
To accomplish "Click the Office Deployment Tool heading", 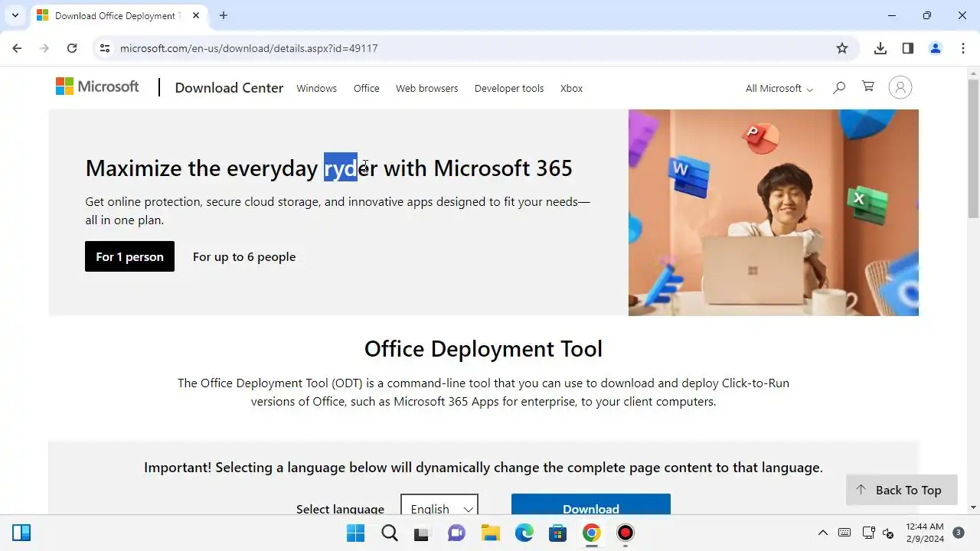I will coord(483,349).
